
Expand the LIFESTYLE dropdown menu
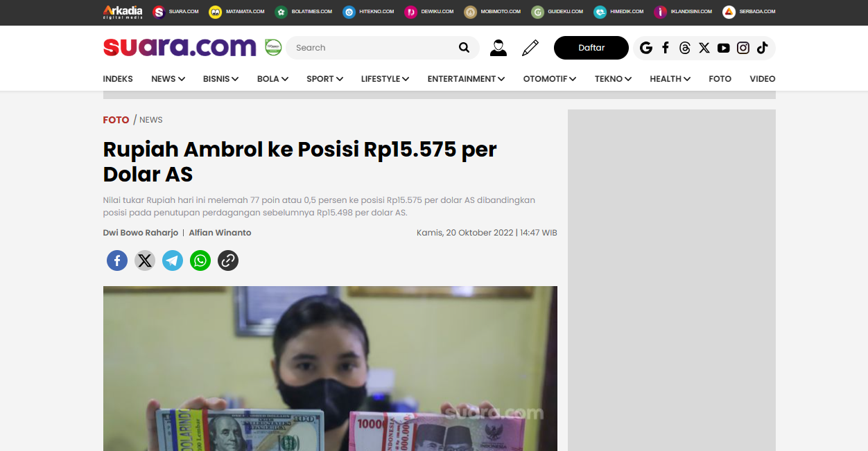[385, 79]
